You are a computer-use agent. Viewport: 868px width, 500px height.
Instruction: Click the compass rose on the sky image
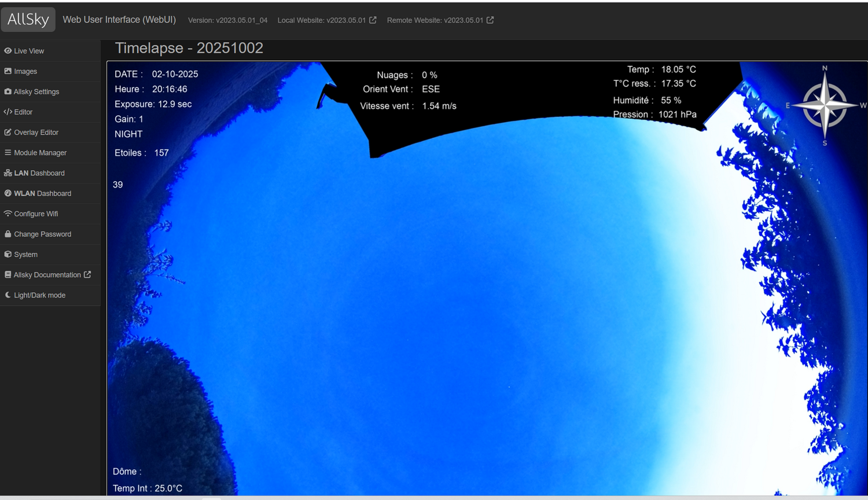[x=825, y=105]
